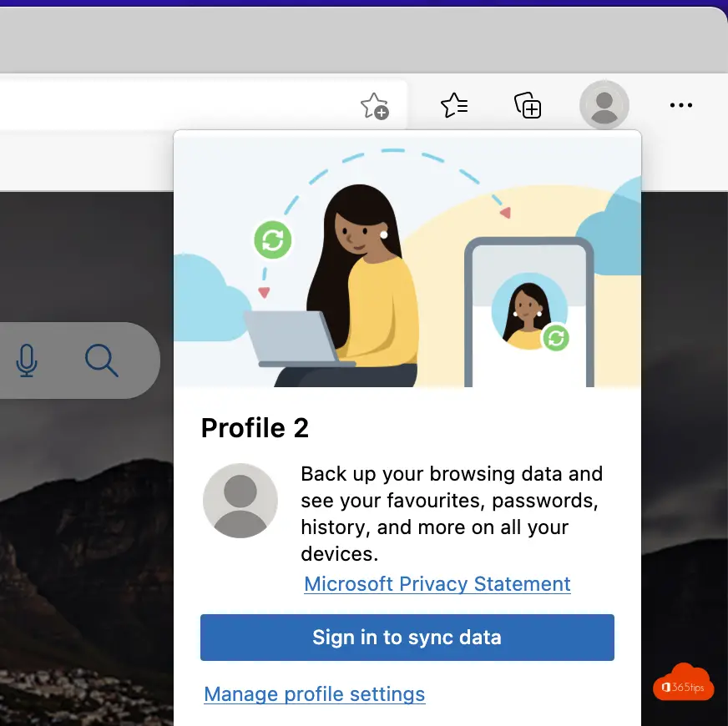Open Microsoft Privacy Statement link
The image size is (728, 726).
pyautogui.click(x=437, y=584)
